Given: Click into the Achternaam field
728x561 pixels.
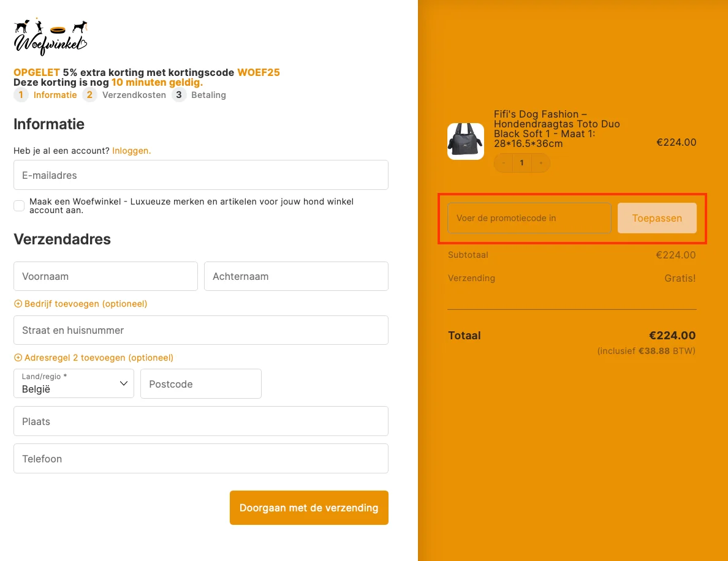Looking at the screenshot, I should point(296,276).
